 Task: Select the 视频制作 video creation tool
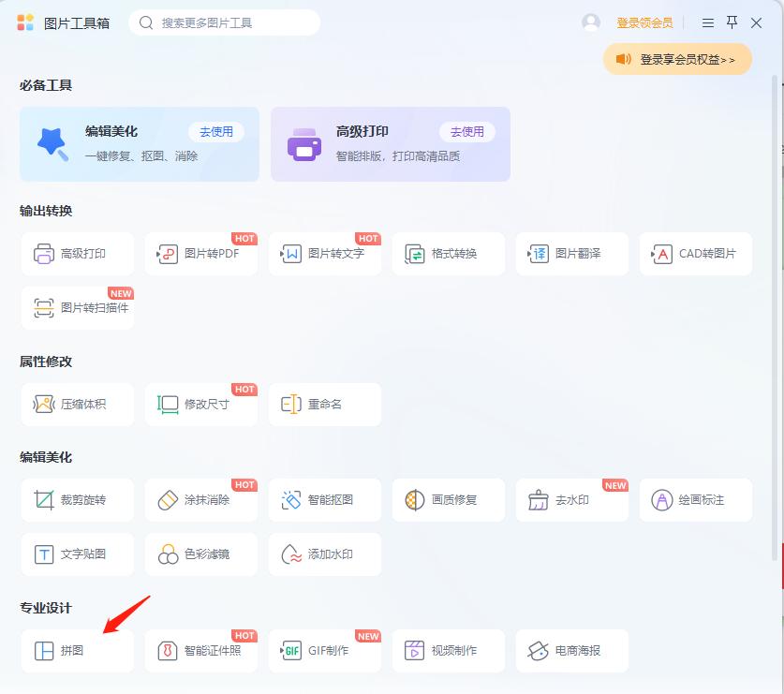(449, 650)
